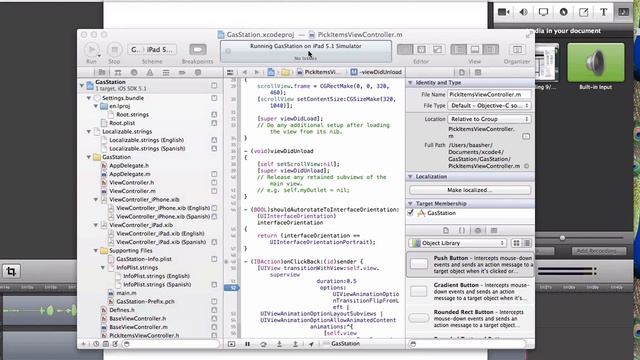
Task: Select main.m in navigator
Action: (x=127, y=293)
